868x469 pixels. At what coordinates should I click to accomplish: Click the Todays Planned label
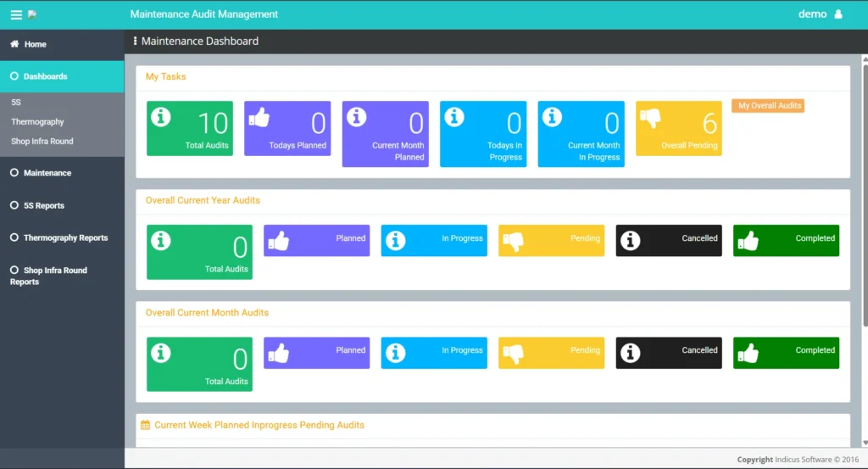tap(298, 146)
